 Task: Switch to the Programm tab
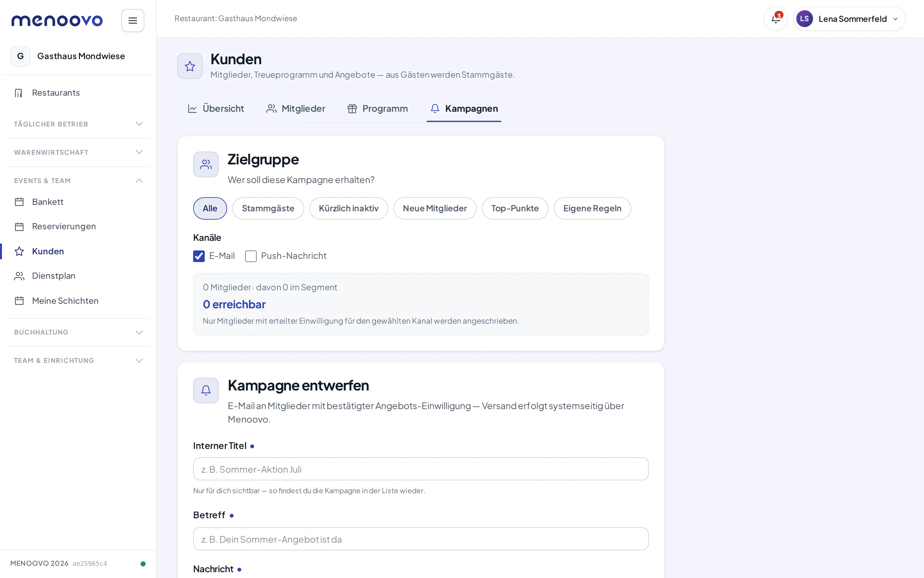click(x=378, y=109)
